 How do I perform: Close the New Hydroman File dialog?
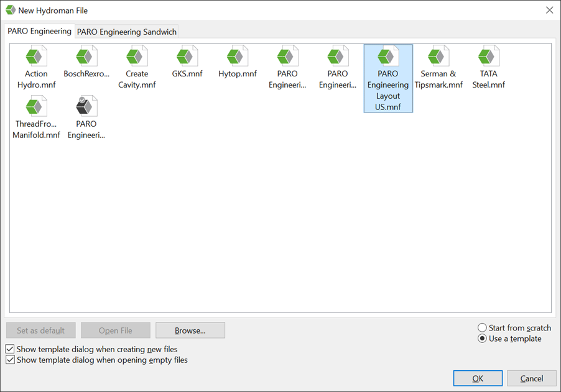550,10
